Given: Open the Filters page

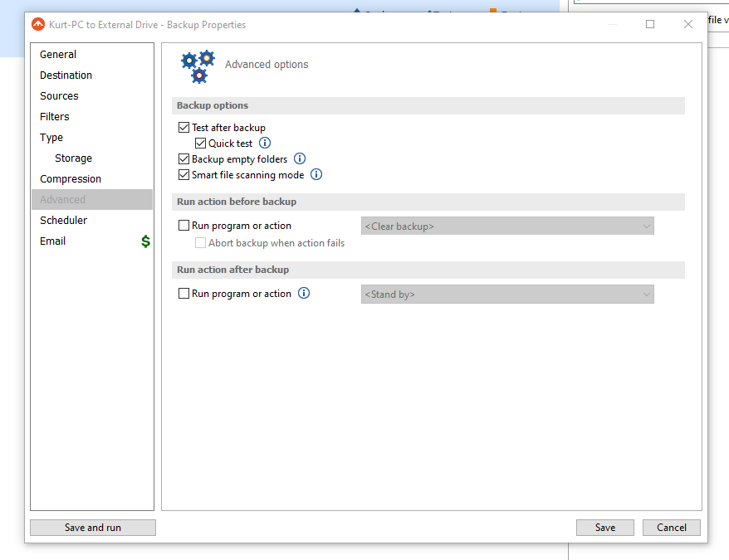Looking at the screenshot, I should coord(92,117).
